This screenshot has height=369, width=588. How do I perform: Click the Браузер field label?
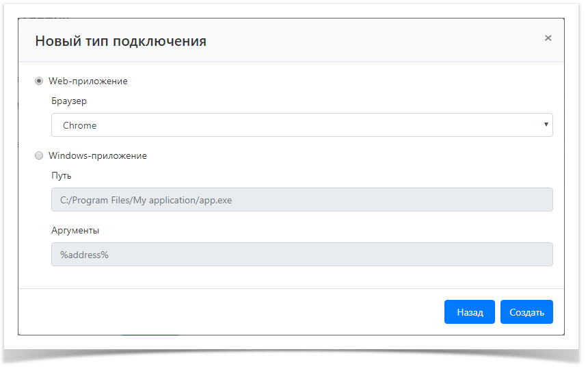[x=69, y=101]
